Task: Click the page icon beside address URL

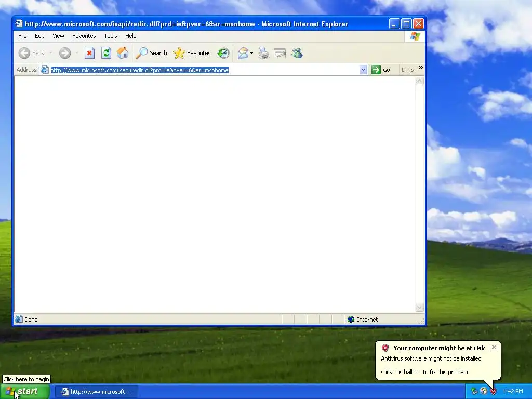Action: coord(45,70)
